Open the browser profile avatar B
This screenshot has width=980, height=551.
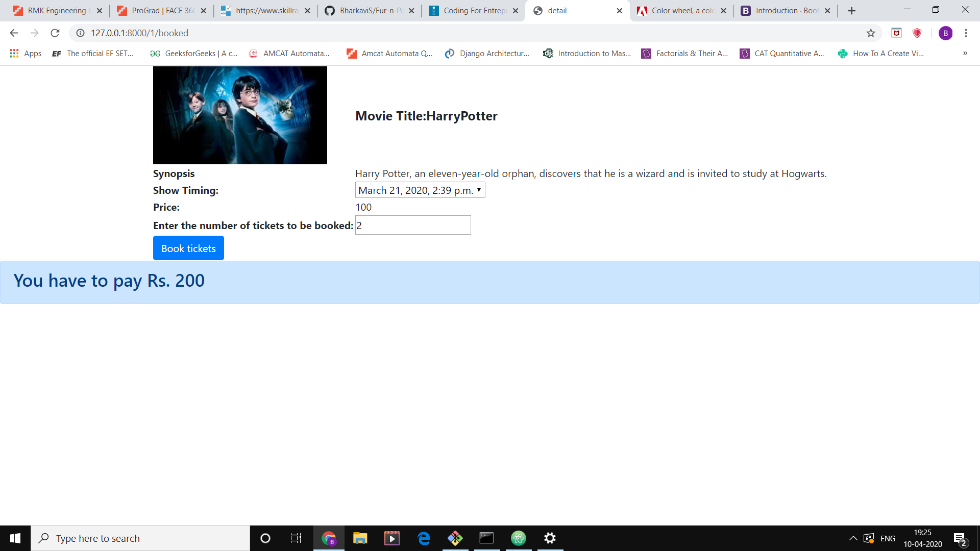point(946,33)
